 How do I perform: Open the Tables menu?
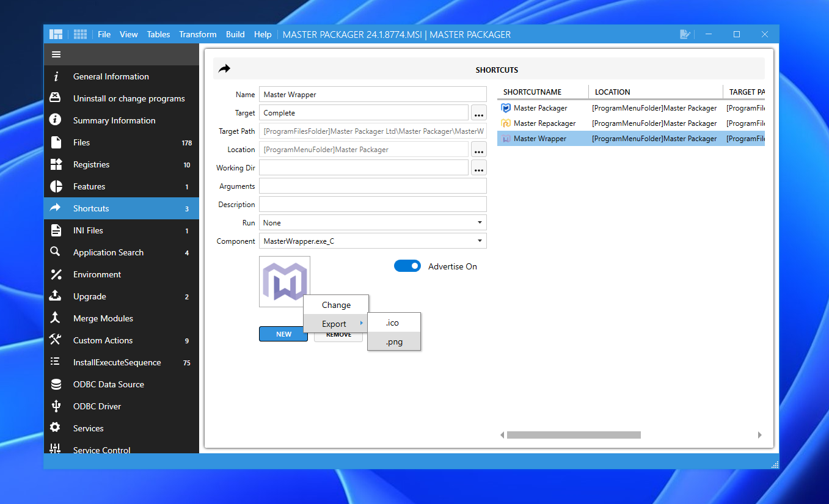coord(158,34)
